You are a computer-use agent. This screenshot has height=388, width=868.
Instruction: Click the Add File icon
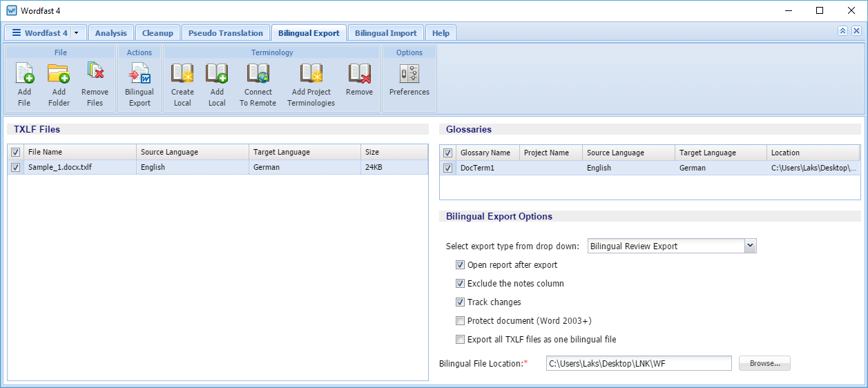25,73
